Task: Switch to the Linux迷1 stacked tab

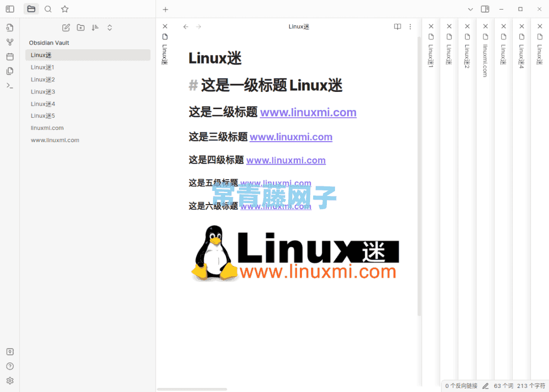Action: (431, 55)
